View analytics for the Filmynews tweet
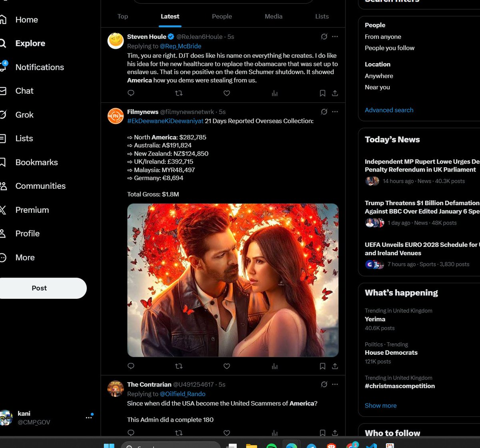Screen dimensions: 480x448 pos(275,366)
